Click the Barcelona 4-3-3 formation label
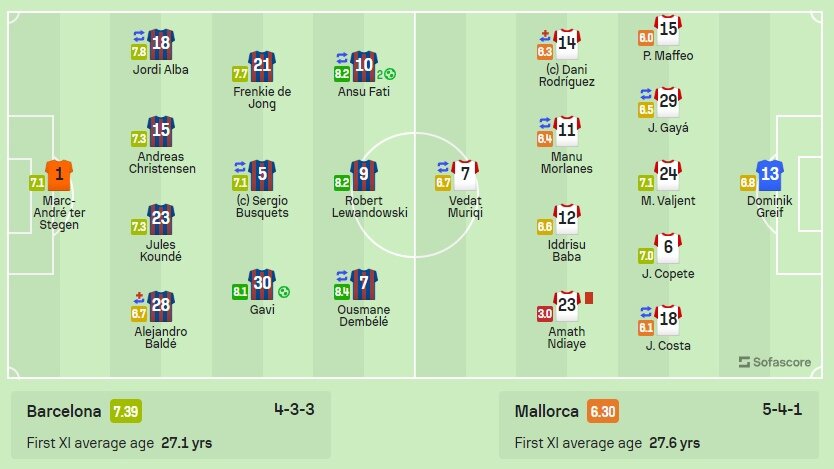 pyautogui.click(x=294, y=409)
